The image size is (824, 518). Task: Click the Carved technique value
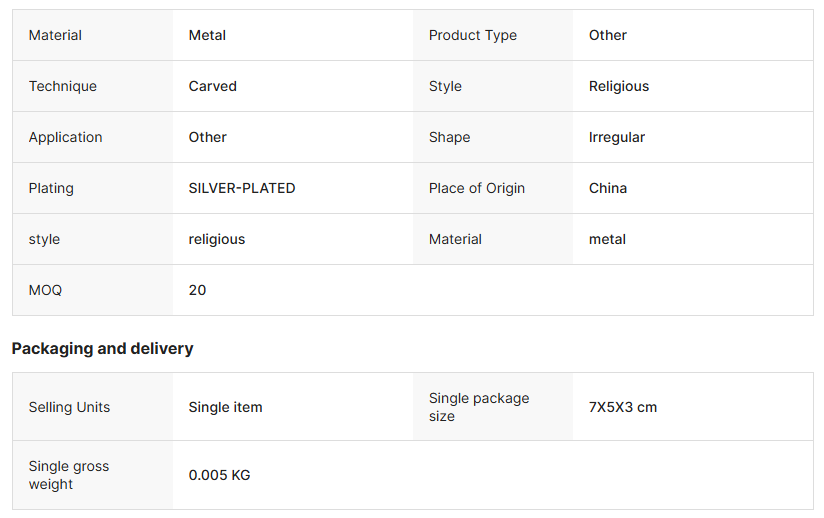point(213,86)
